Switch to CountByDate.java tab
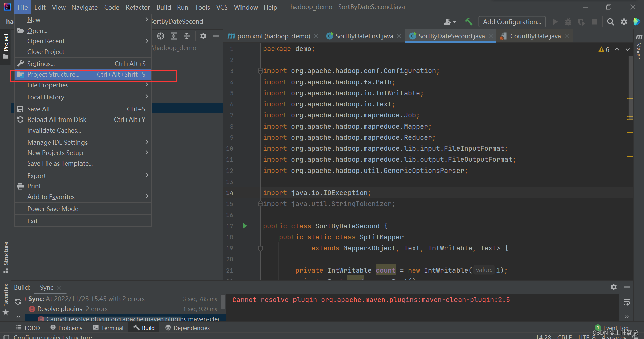Viewport: 644px width, 339px height. [x=535, y=36]
